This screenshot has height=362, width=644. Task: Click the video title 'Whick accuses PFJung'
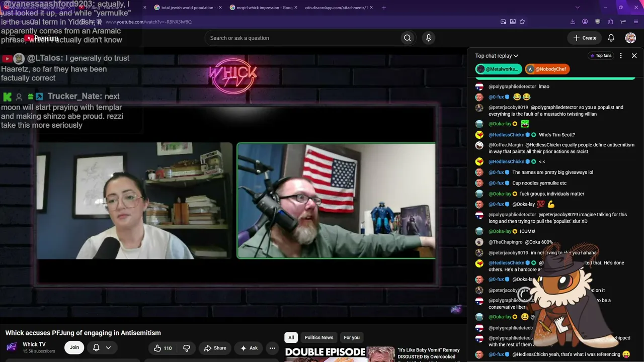click(83, 333)
